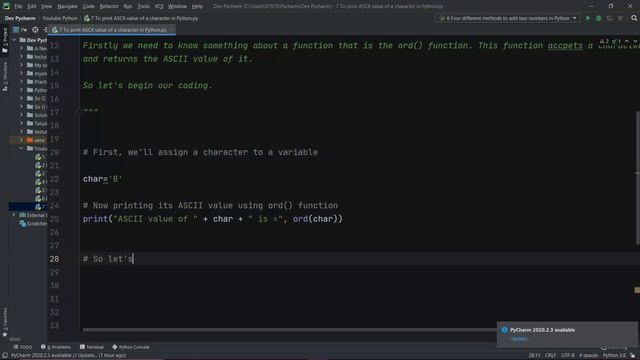640x360 pixels.
Task: Click the status bar update available message
Action: pyautogui.click(x=68, y=356)
